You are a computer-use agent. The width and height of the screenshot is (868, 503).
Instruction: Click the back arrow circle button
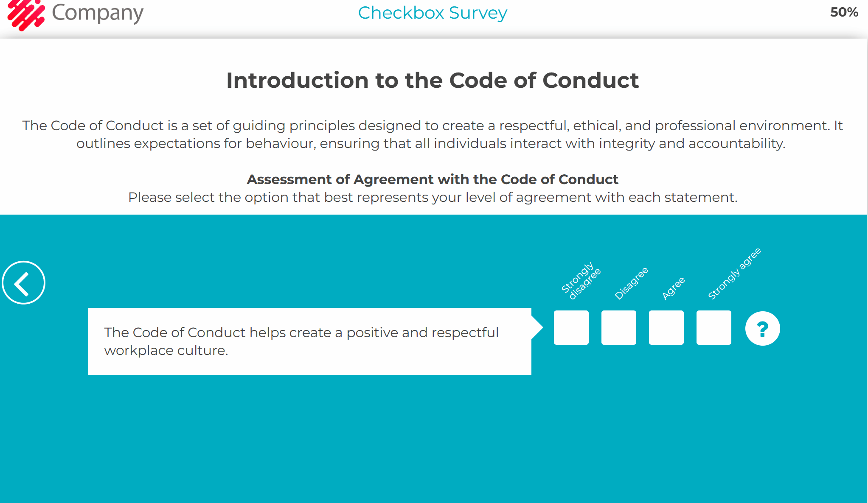[x=24, y=282]
